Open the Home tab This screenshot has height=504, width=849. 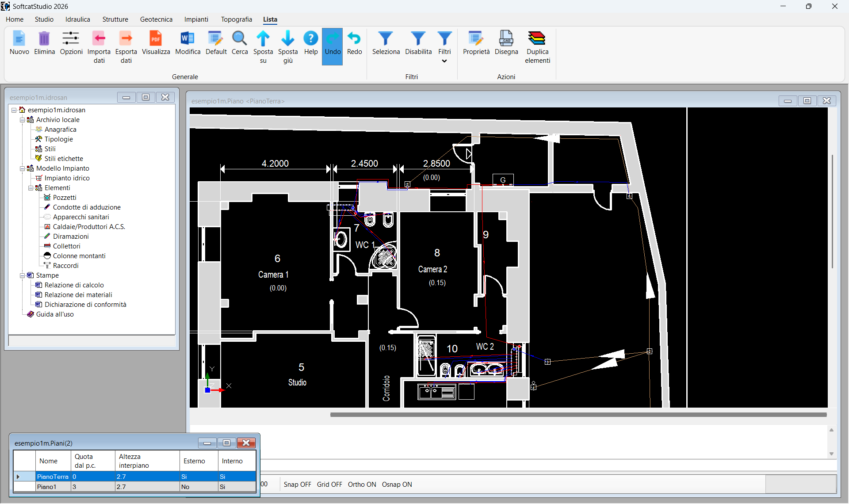point(15,19)
